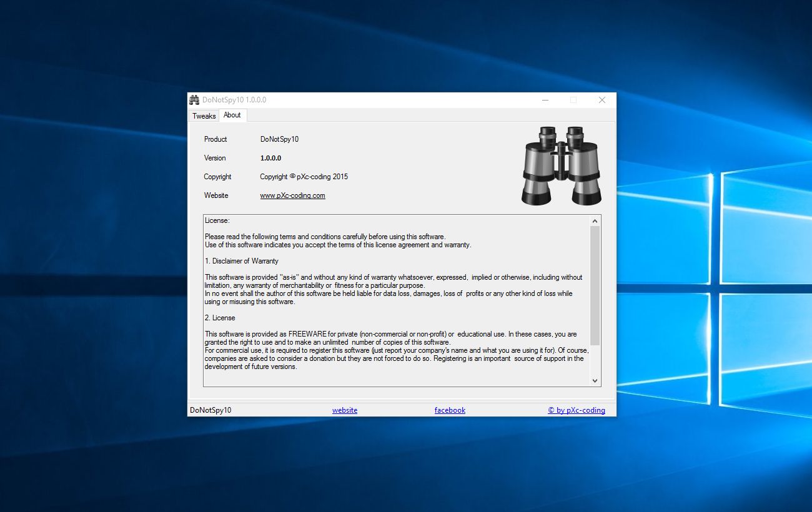This screenshot has width=812, height=512.
Task: Select the About tab
Action: click(x=232, y=115)
